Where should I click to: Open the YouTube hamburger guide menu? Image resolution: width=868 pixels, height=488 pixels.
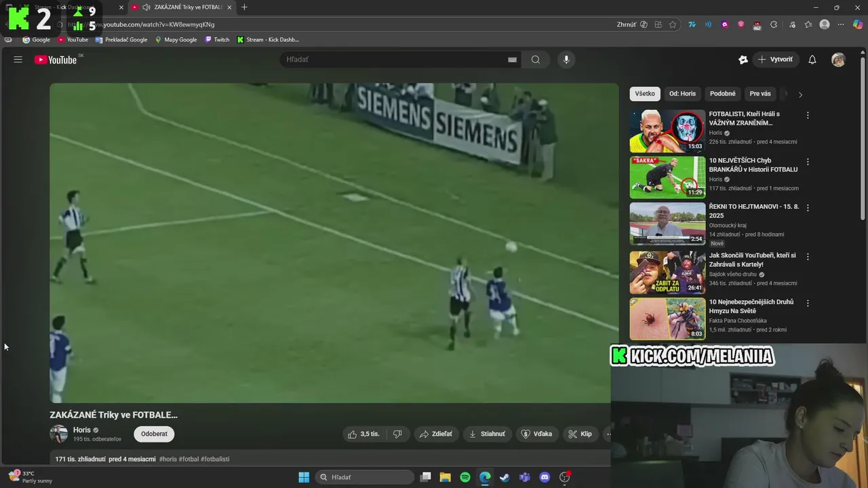(18, 60)
